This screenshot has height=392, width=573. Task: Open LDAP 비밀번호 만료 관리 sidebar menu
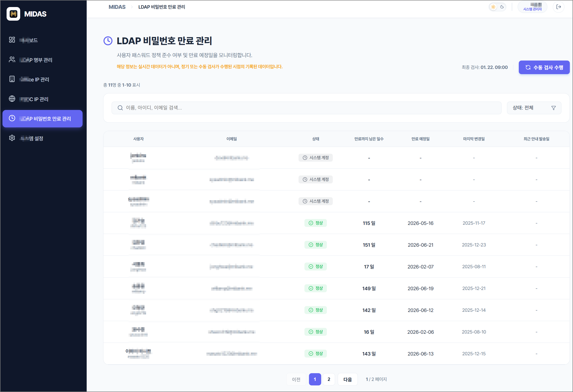[42, 119]
